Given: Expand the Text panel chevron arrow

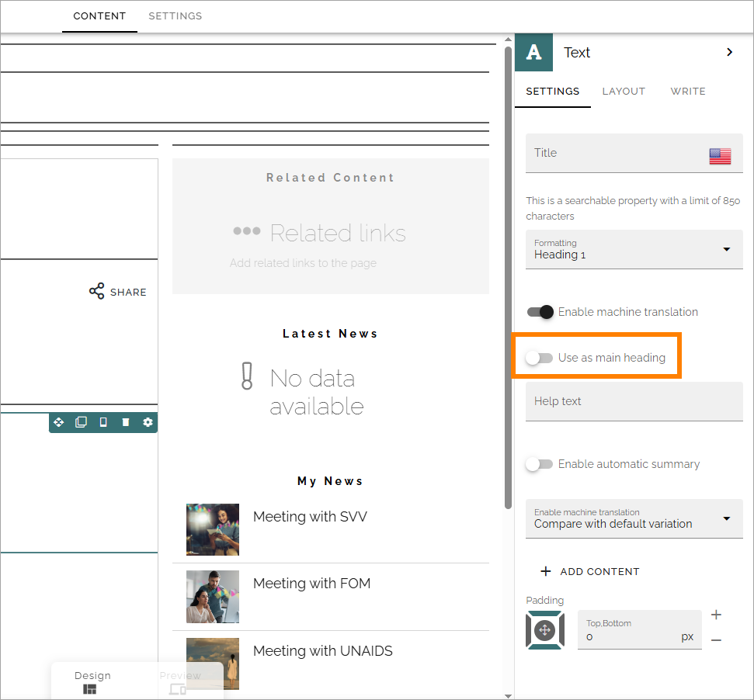Looking at the screenshot, I should click(729, 52).
